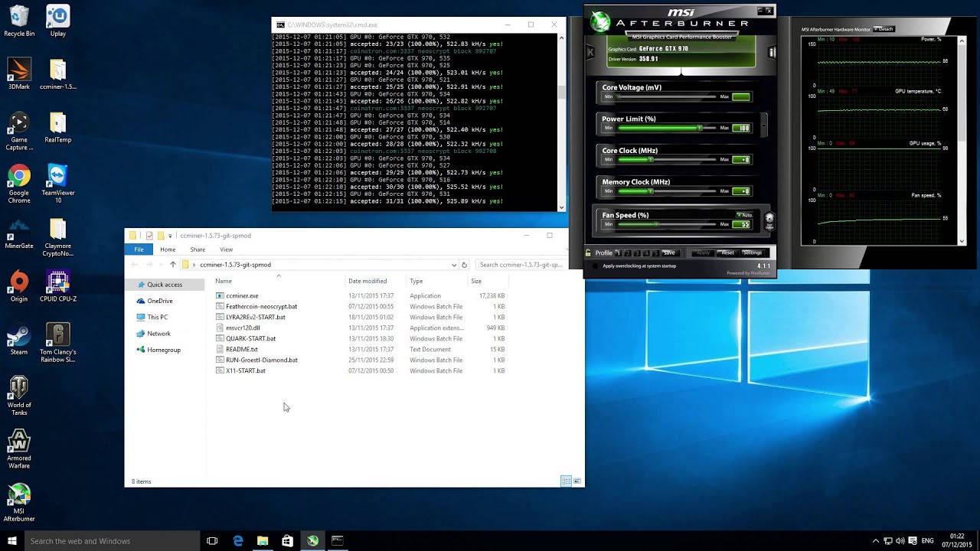This screenshot has width=980, height=551.
Task: Open TeamViewer 10 desktop shortcut
Action: click(x=58, y=184)
